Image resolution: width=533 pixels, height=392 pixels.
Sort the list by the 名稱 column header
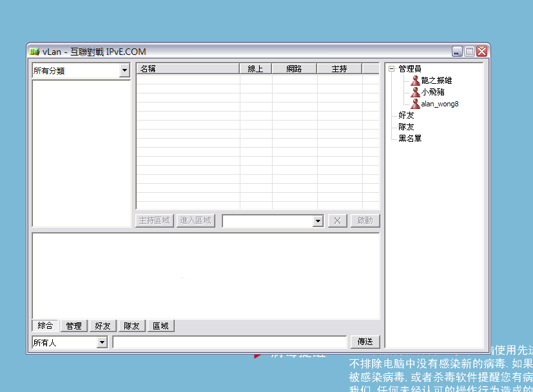point(187,68)
